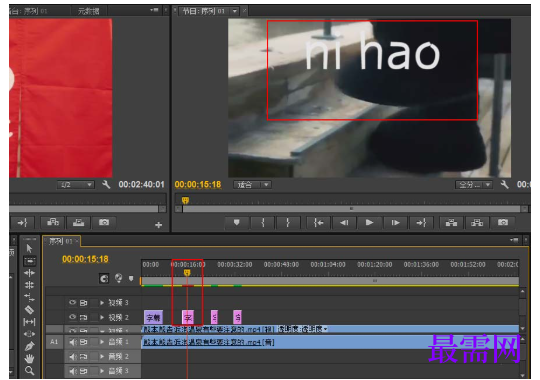This screenshot has height=380, width=540.
Task: Click the Extract button in program monitor
Action: [x=477, y=223]
